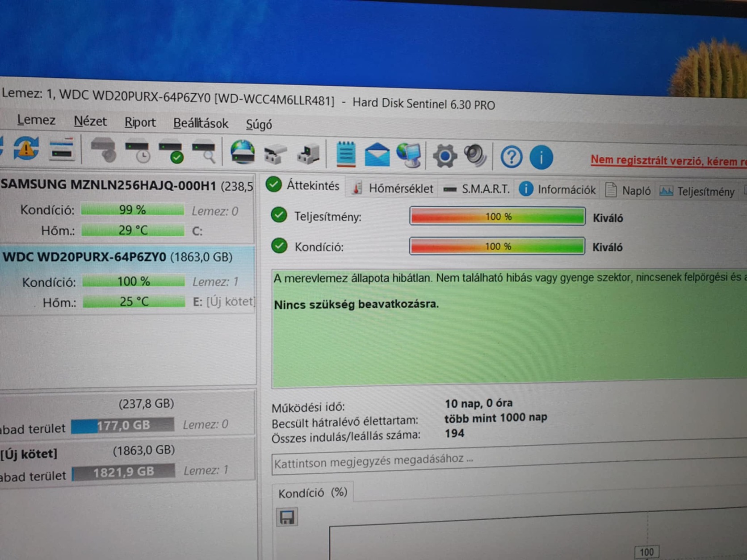747x560 pixels.
Task: Open the Nézet menu
Action: pyautogui.click(x=90, y=121)
